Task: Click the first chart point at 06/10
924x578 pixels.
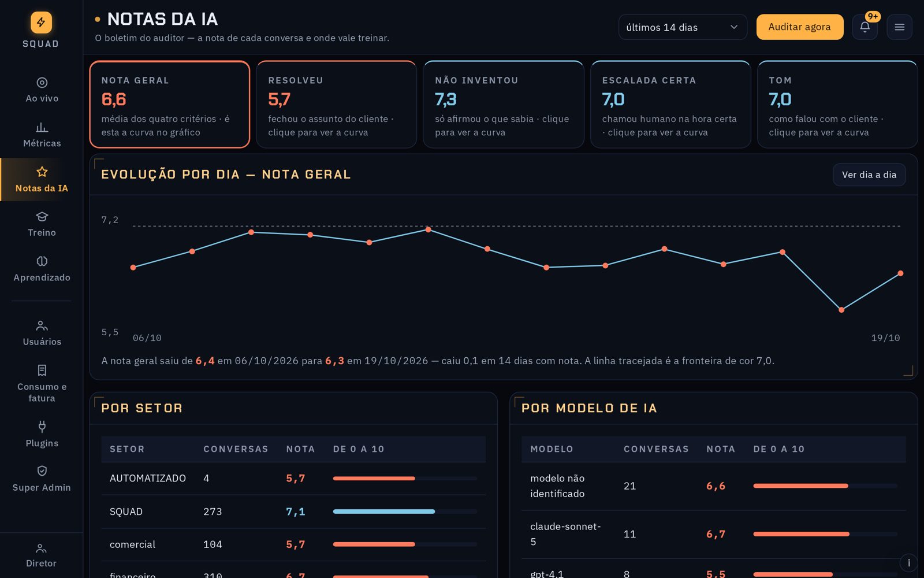Action: [x=133, y=268]
